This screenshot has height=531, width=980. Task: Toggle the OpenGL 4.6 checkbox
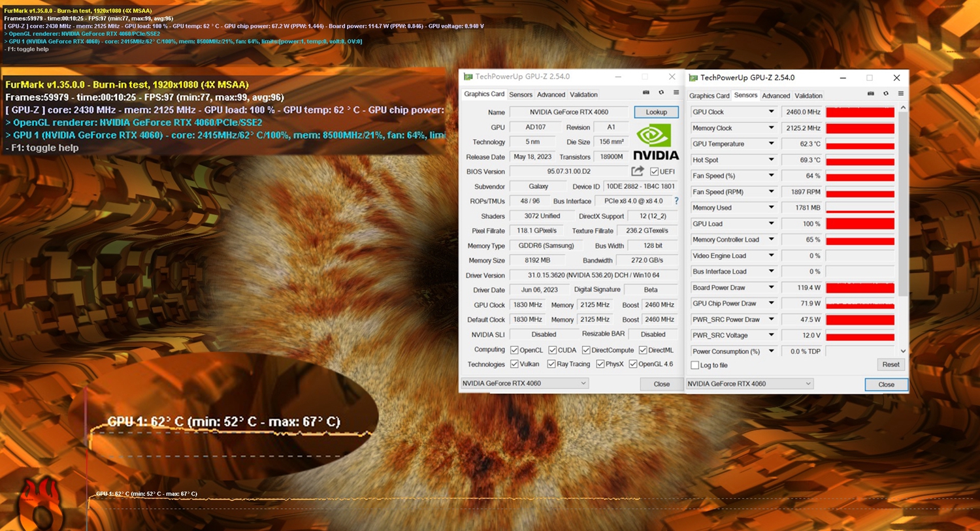tap(633, 364)
